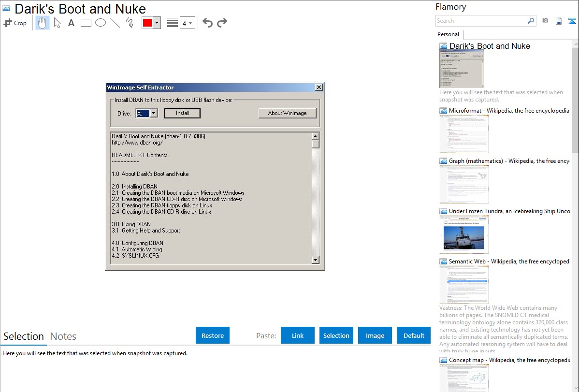579x392 pixels.
Task: Click the sidebar title 'Darik's Boot and Nuke'
Action: [490, 46]
